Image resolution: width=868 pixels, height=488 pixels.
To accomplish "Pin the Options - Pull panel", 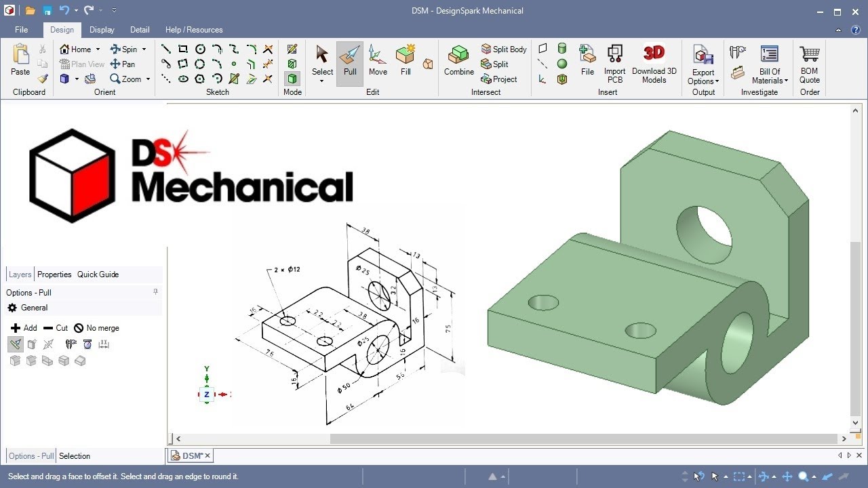I will [x=155, y=292].
